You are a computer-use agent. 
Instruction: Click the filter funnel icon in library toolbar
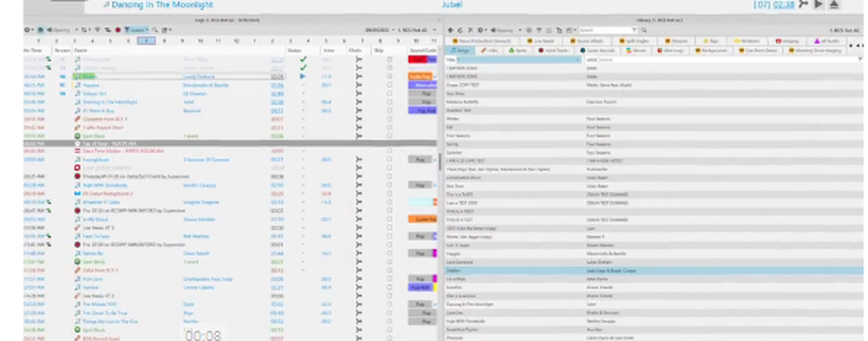point(539,30)
